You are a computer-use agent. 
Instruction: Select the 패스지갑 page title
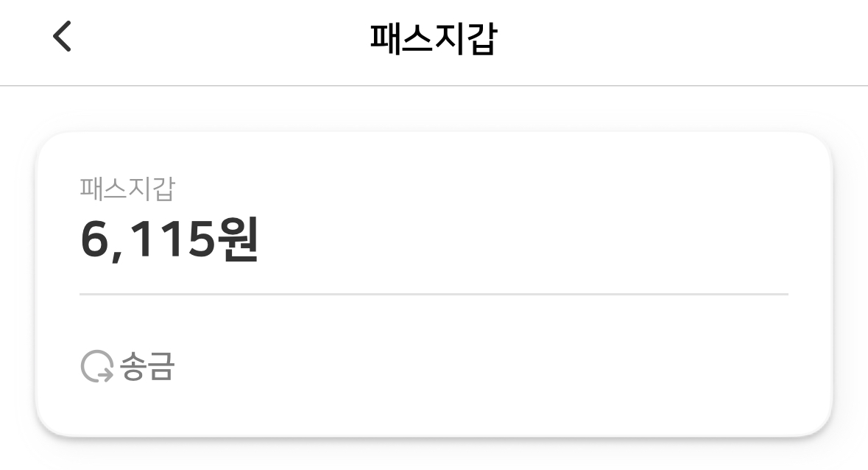433,40
